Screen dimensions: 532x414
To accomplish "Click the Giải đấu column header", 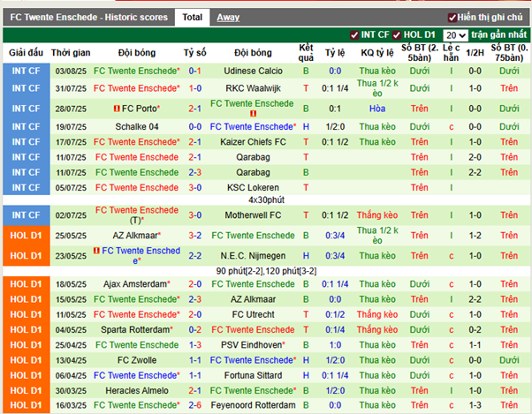I will [27, 53].
